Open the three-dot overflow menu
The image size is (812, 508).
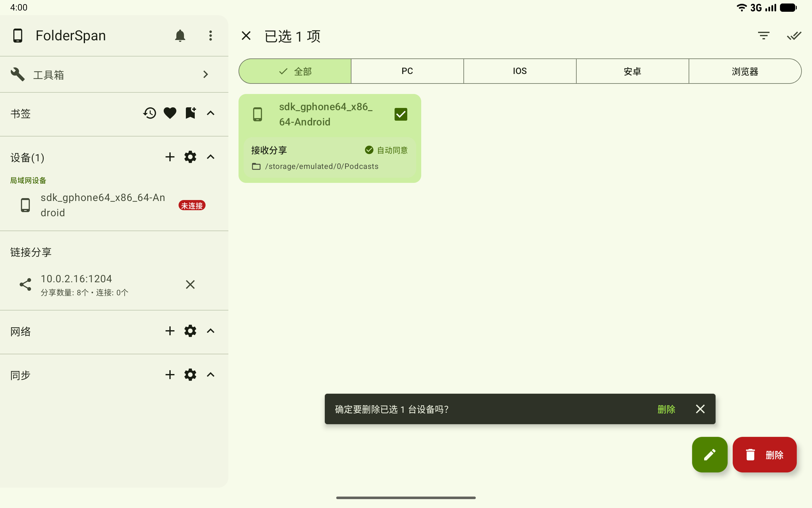click(x=210, y=35)
